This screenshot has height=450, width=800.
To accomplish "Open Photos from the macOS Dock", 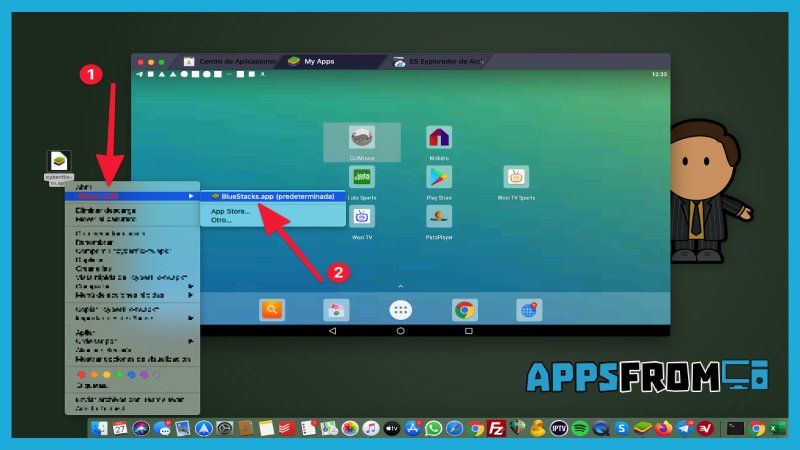I will pyautogui.click(x=350, y=428).
